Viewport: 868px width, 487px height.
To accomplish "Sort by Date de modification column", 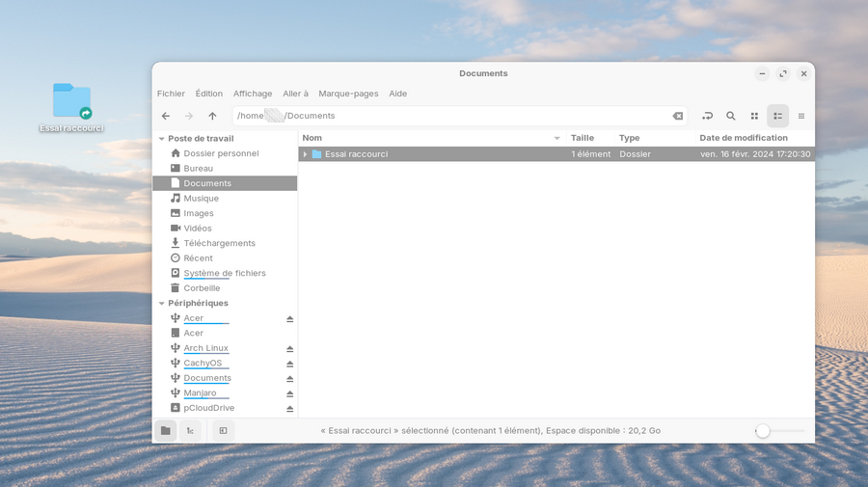I will pos(743,138).
